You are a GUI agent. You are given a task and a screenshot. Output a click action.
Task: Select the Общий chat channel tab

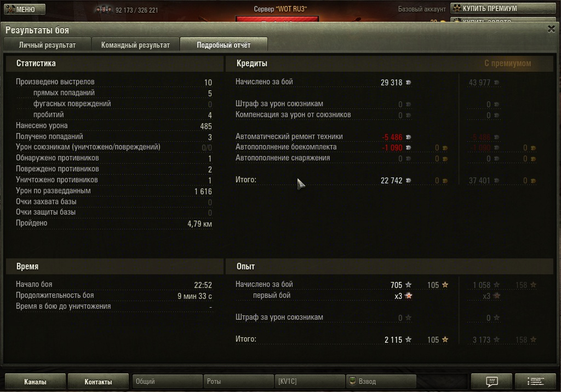(x=167, y=381)
